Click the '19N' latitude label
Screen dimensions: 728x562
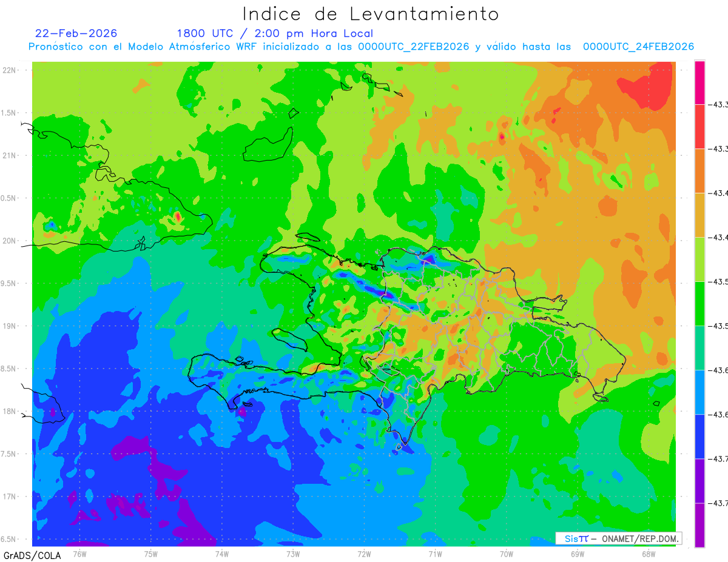[x=10, y=326]
